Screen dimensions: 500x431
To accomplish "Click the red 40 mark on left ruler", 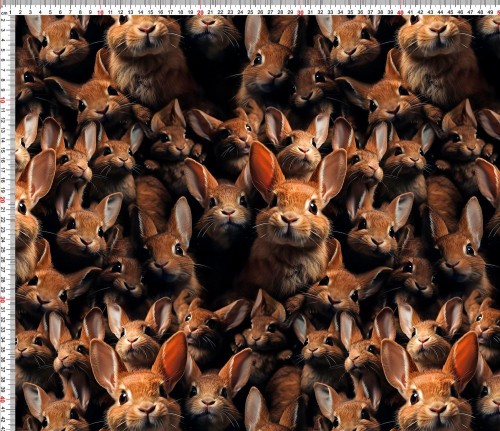I will click(3, 400).
